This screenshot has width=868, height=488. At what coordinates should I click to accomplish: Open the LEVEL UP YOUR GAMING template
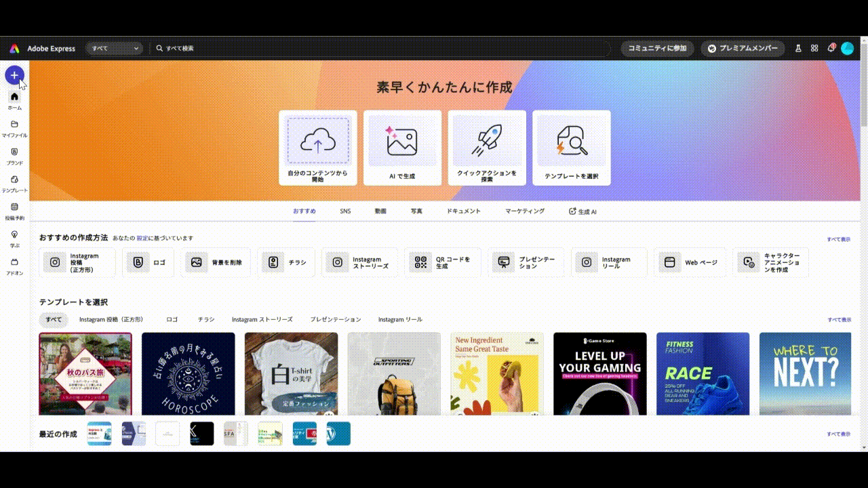599,373
